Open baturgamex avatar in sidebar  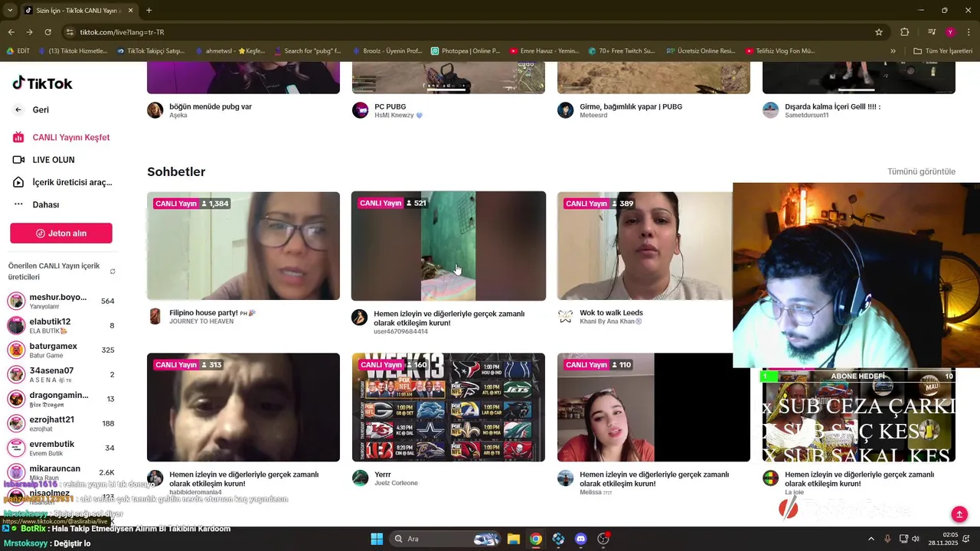tap(16, 350)
